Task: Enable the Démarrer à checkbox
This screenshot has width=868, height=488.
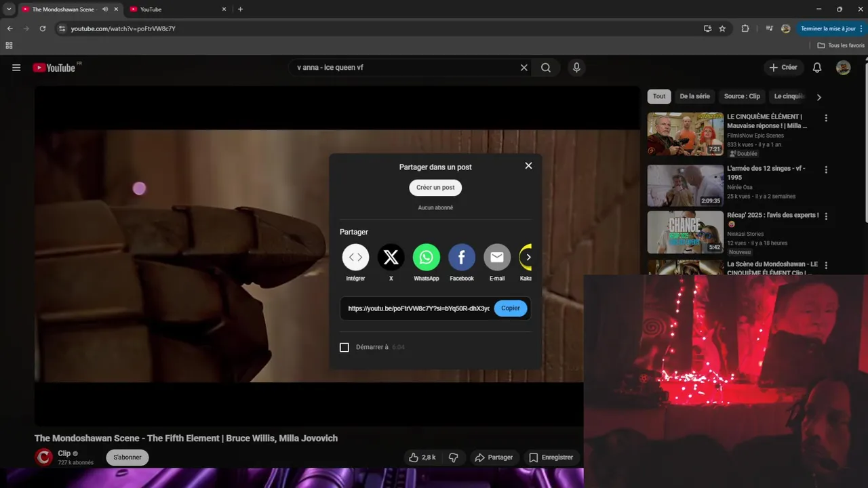Action: 344,347
